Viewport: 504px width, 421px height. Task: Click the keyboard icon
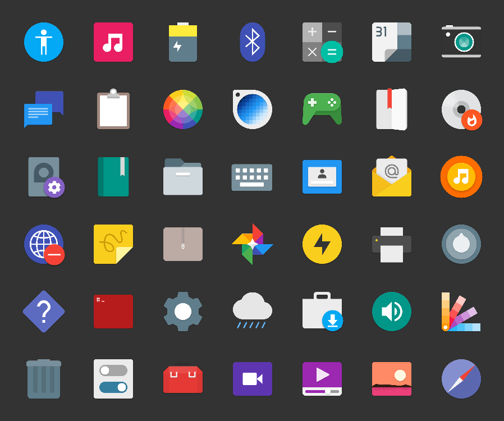tap(252, 177)
